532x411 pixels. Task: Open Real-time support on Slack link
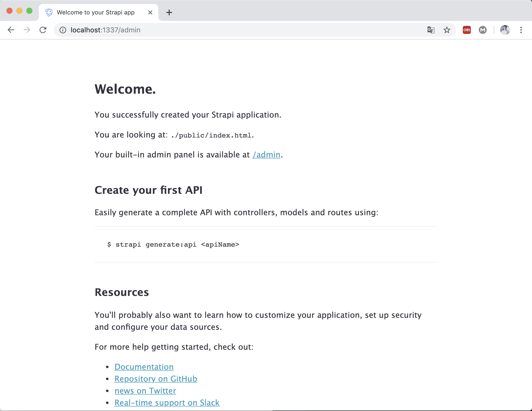click(167, 403)
